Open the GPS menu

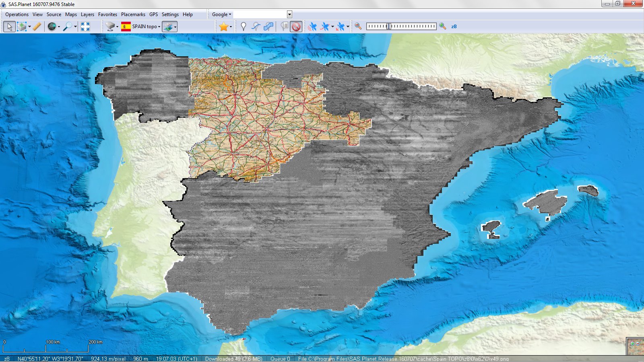[153, 14]
